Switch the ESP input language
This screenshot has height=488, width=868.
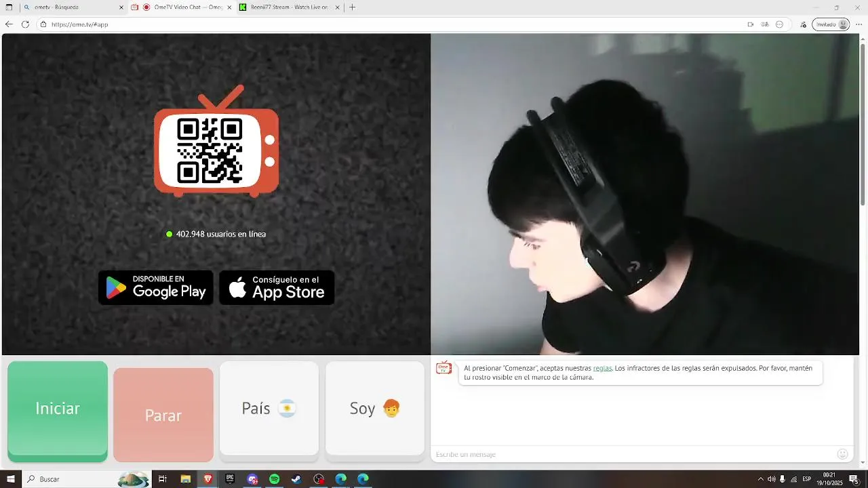(x=807, y=479)
